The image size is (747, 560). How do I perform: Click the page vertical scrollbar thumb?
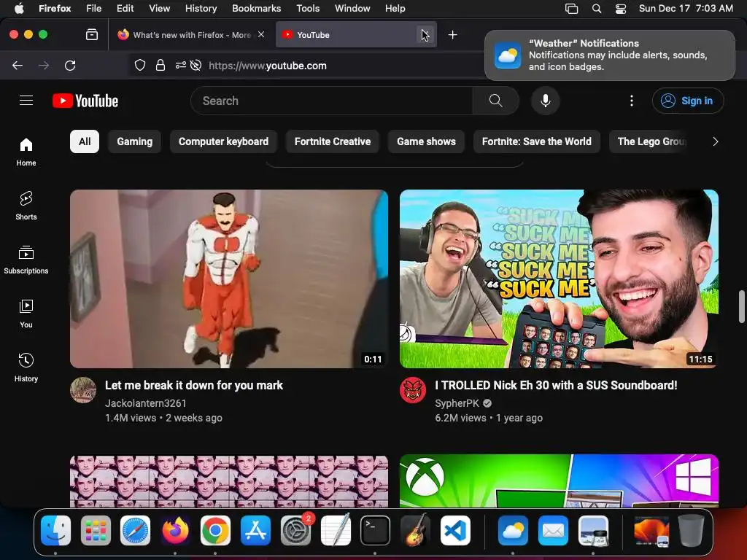741,306
